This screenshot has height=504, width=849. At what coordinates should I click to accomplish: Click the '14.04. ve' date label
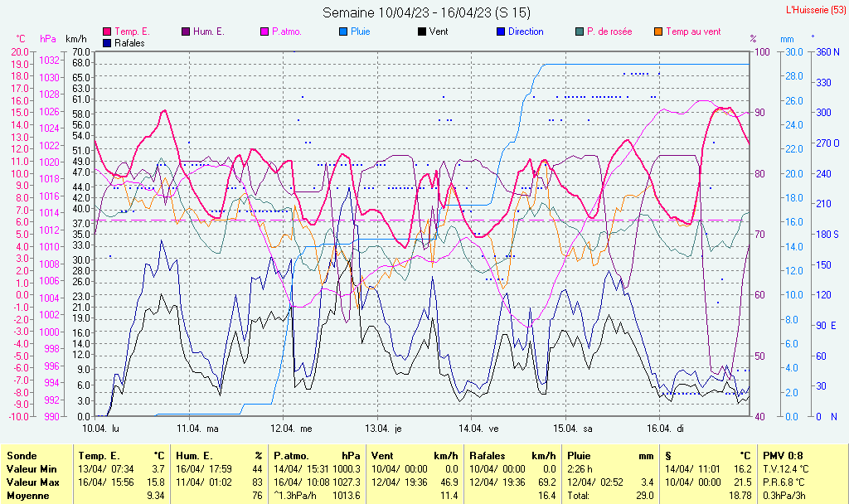pos(478,429)
